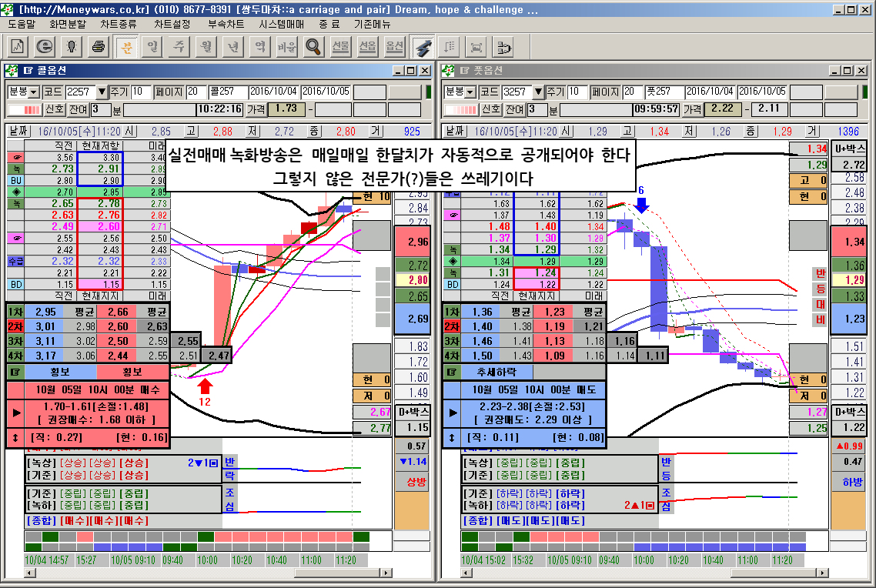Toggle the 수급 label in 콜옵션 price table
The image size is (876, 588).
15,262
